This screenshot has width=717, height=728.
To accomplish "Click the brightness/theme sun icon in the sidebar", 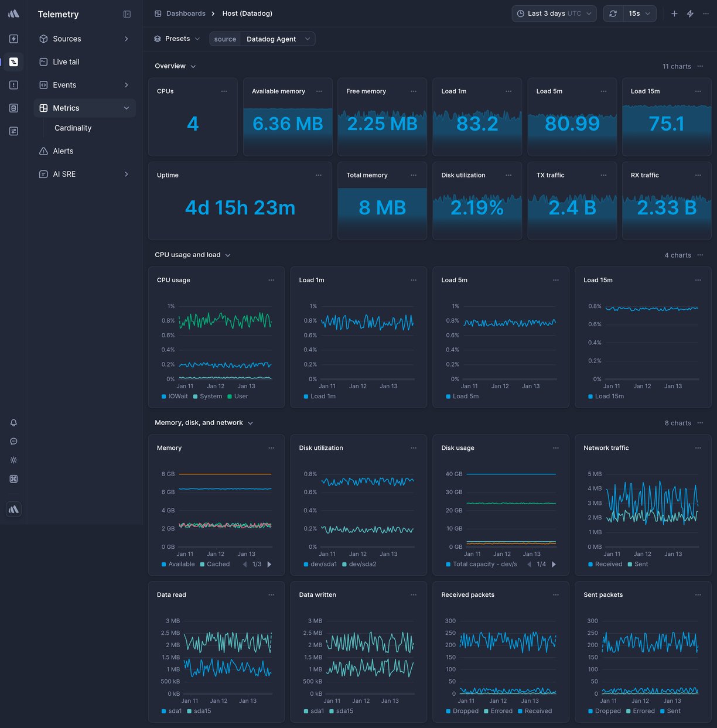I will [x=13, y=460].
